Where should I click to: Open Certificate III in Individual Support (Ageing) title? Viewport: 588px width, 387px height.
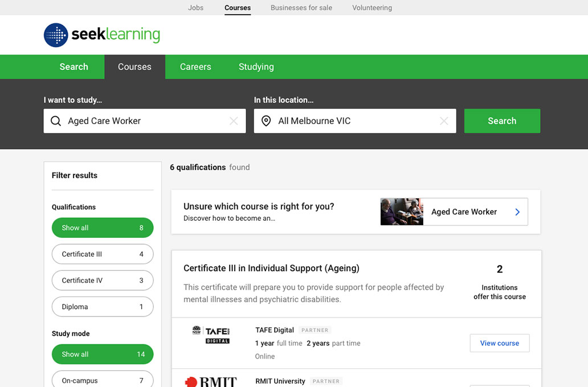(271, 268)
